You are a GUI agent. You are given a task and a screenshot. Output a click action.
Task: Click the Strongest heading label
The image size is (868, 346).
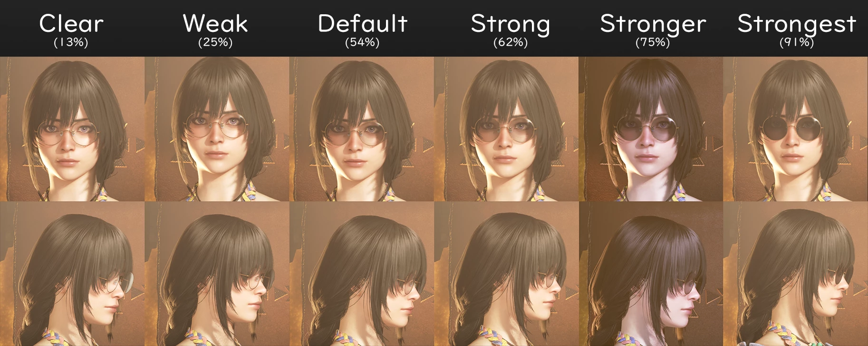click(x=797, y=24)
